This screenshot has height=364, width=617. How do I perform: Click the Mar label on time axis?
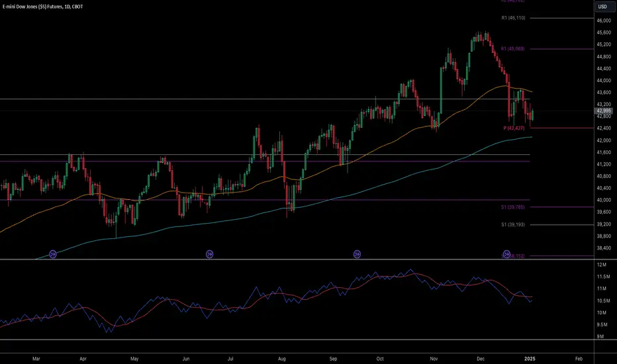point(36,359)
